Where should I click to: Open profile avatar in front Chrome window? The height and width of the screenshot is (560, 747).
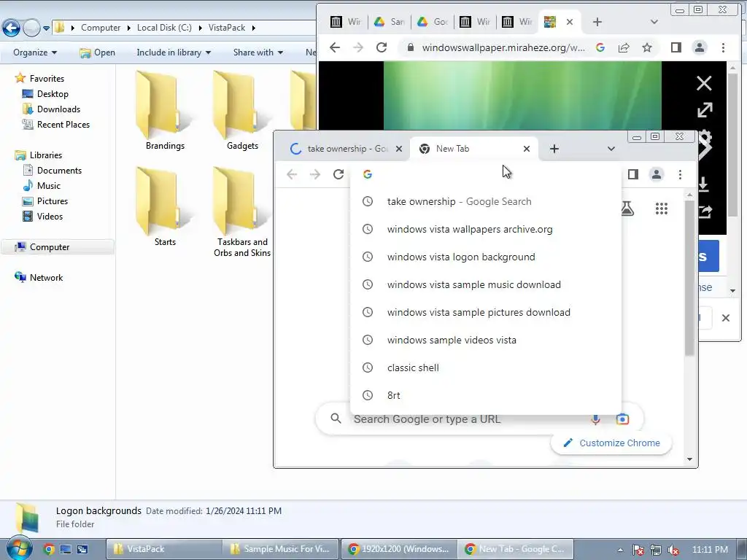pos(657,174)
